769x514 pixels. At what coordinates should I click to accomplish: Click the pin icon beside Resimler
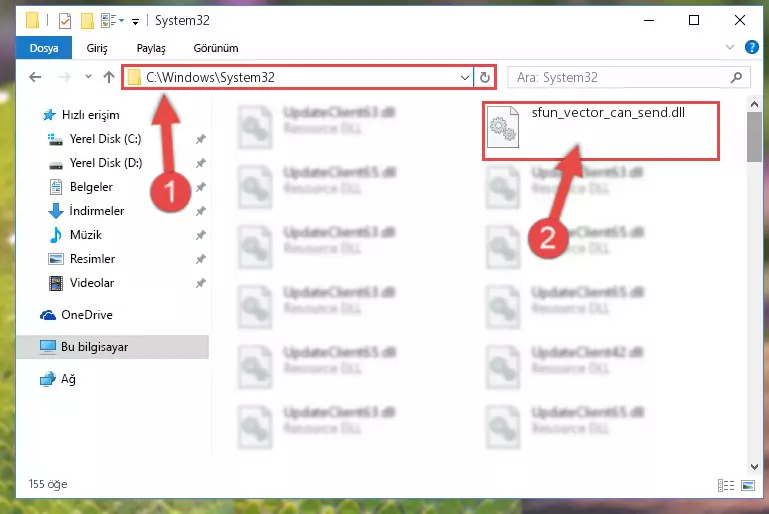[200, 259]
